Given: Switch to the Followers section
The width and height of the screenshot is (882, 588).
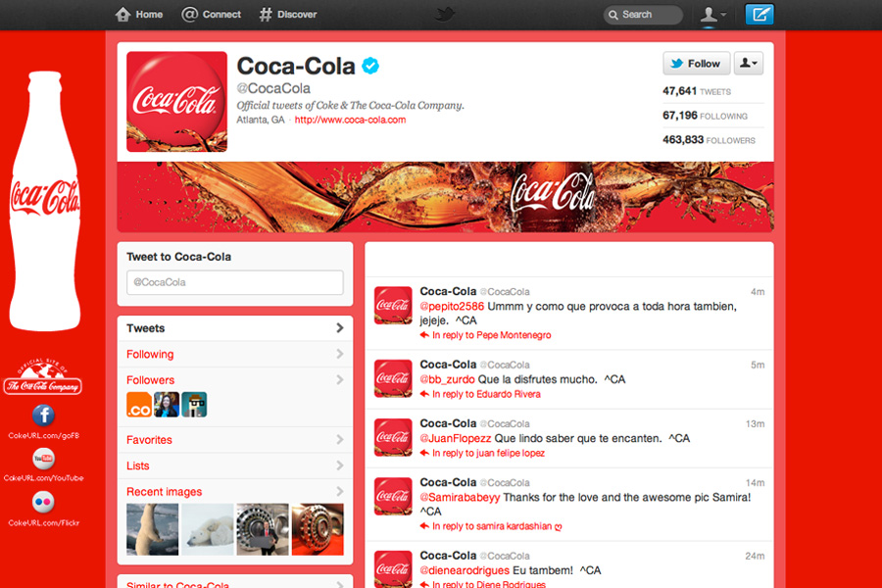Looking at the screenshot, I should coord(150,380).
